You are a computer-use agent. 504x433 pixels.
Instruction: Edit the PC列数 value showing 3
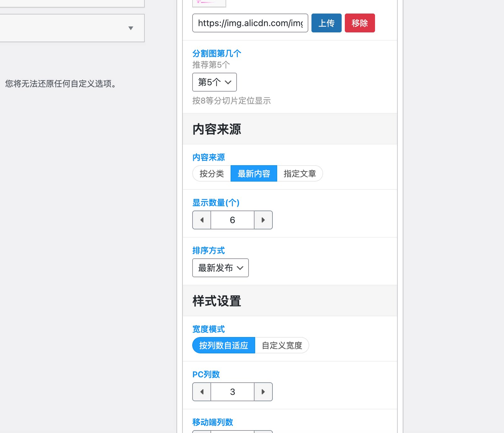coord(232,392)
